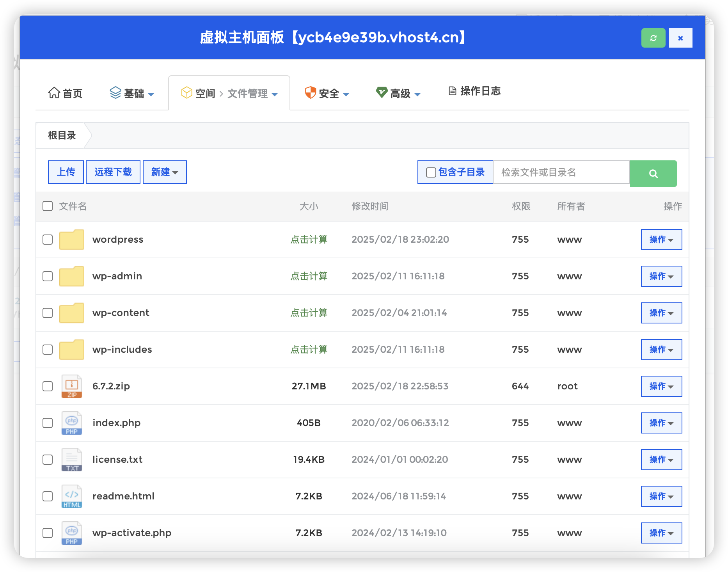Select the wp-admin folder checkbox

tap(48, 276)
